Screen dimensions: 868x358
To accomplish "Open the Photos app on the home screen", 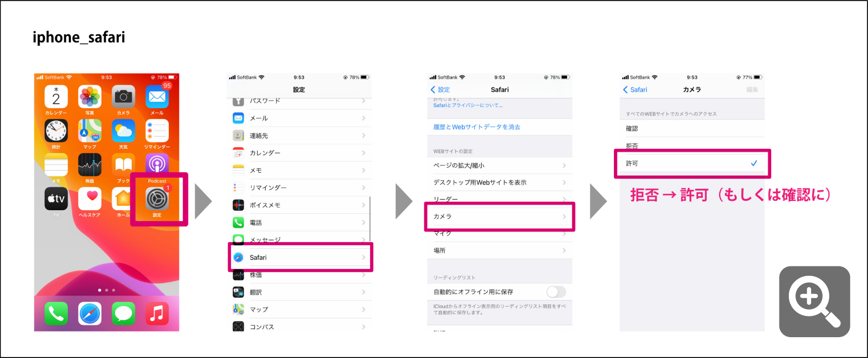I will [90, 97].
